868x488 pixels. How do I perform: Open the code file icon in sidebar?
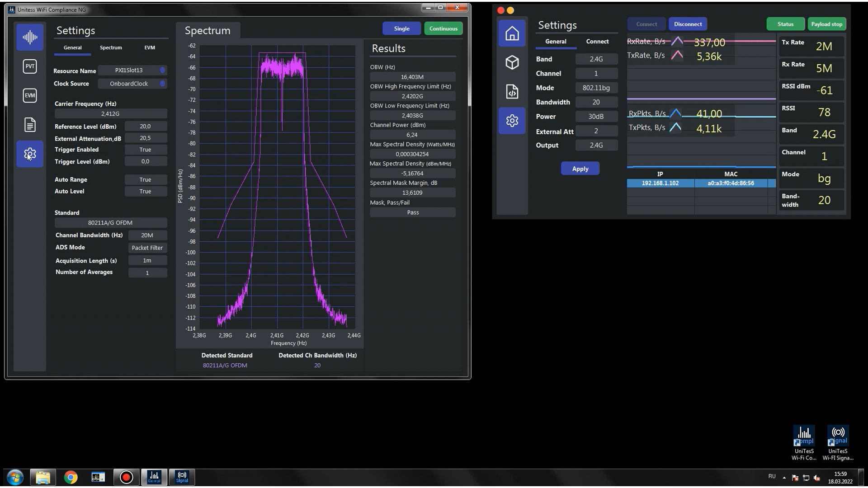coord(512,92)
